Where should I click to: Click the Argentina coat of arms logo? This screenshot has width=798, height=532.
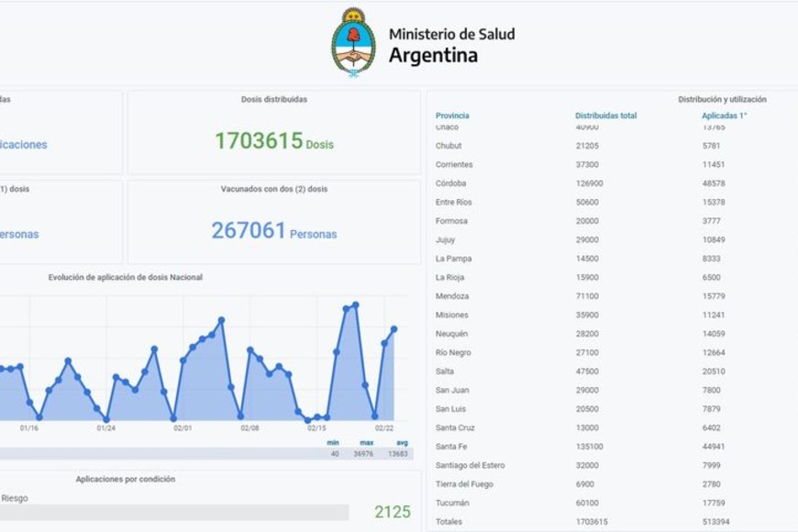pyautogui.click(x=353, y=42)
